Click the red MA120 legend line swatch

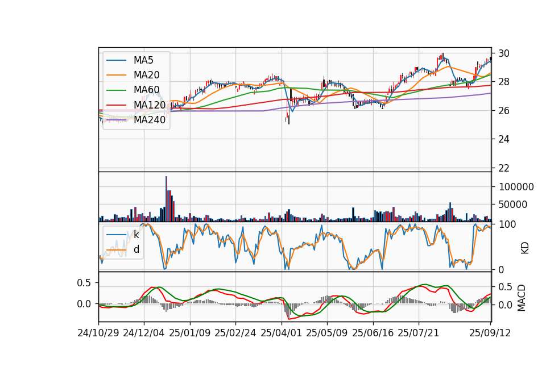(116, 105)
